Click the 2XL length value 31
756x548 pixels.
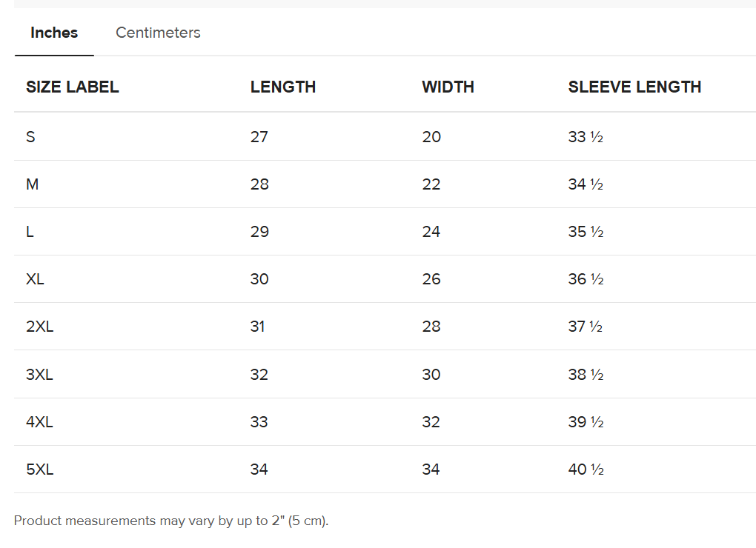coord(257,327)
